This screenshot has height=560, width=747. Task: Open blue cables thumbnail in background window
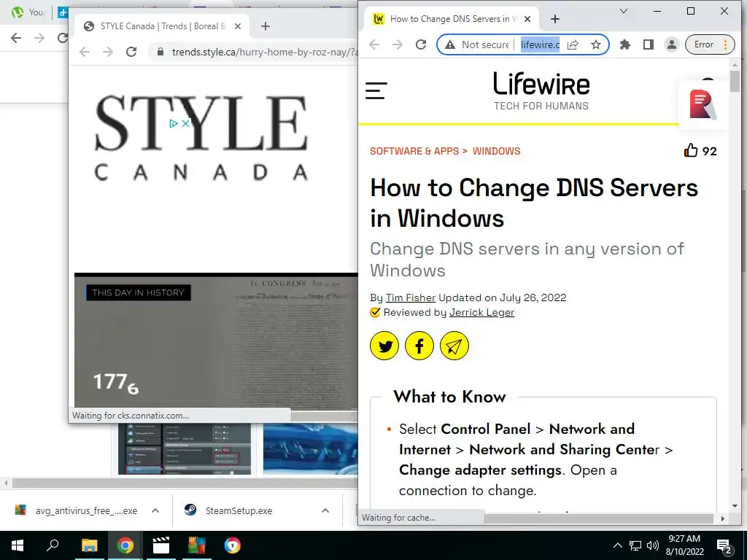pyautogui.click(x=310, y=448)
